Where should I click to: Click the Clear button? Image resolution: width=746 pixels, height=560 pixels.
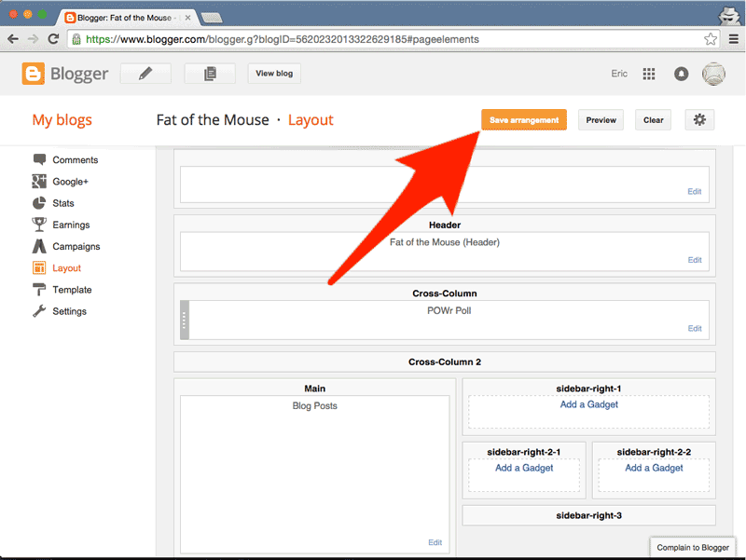(654, 120)
